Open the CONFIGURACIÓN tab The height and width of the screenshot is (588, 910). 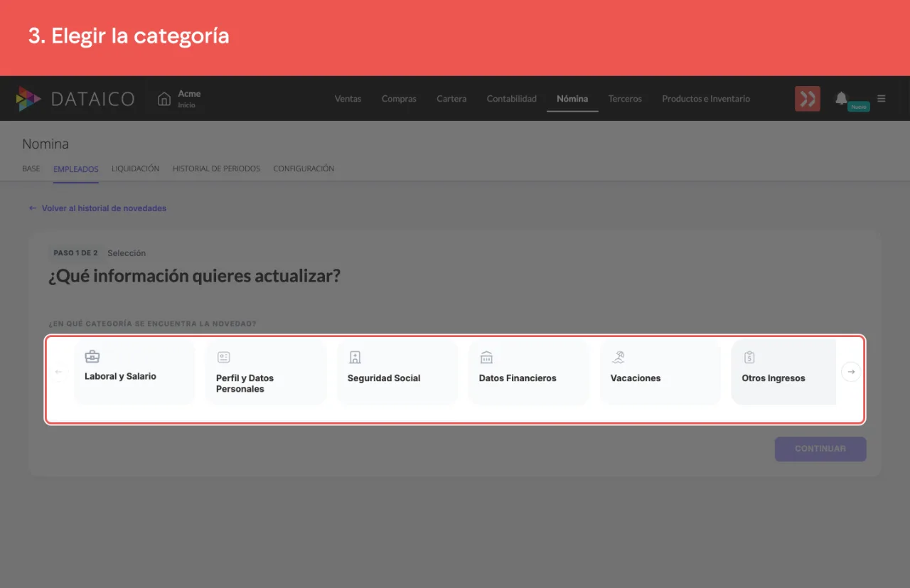click(x=304, y=169)
